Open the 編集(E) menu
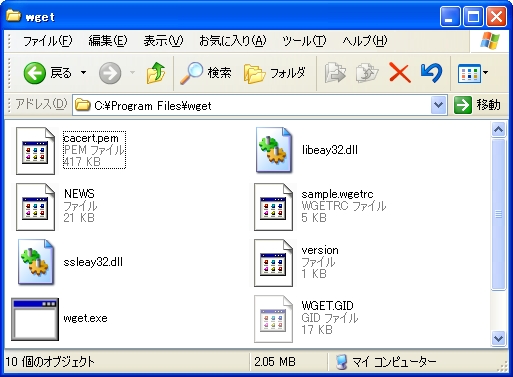 tap(108, 41)
